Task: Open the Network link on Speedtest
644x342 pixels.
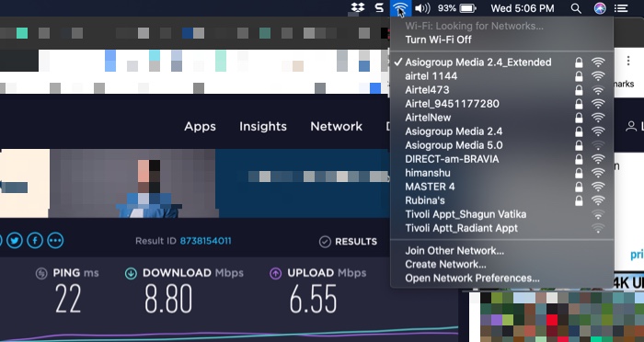Action: (x=336, y=127)
